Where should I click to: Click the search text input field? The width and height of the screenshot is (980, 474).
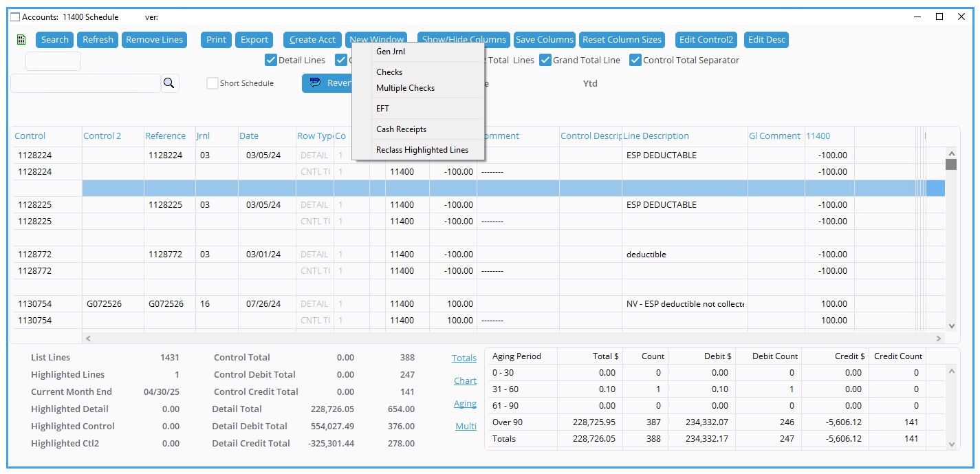(x=85, y=83)
